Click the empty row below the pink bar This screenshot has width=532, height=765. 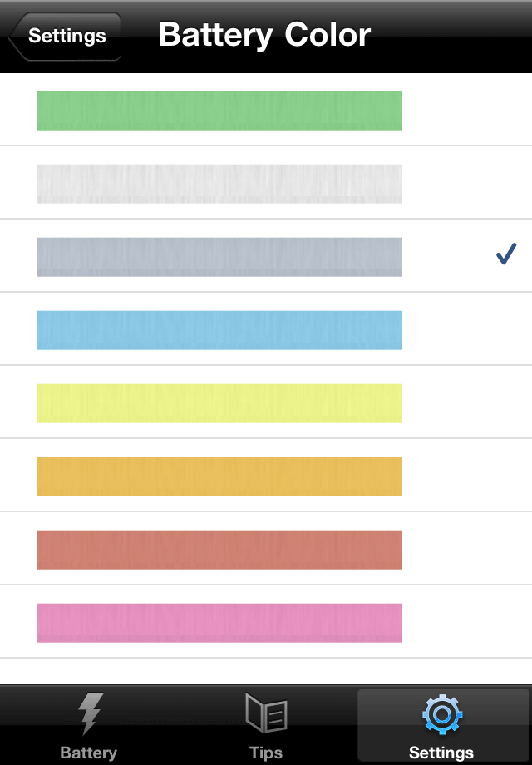tap(266, 671)
